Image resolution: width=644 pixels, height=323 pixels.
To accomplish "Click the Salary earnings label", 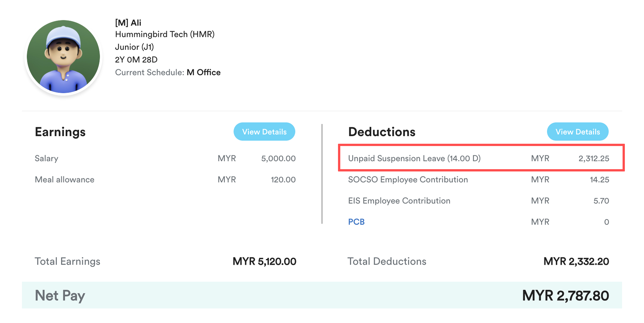I will click(46, 158).
